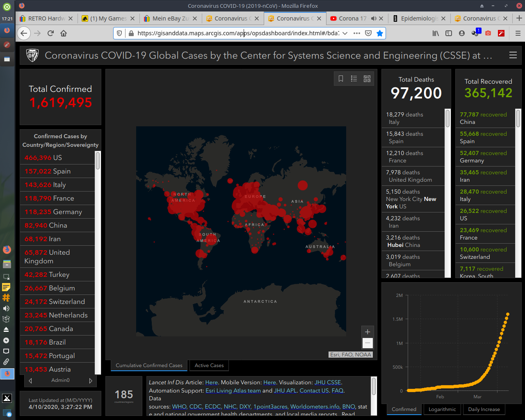Open the Firefox account menu
This screenshot has height=420, width=525.
[462, 33]
